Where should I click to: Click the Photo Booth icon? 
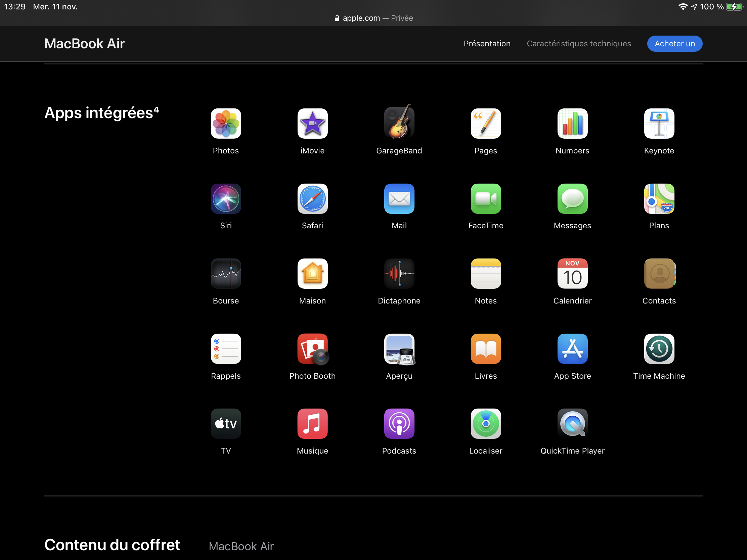click(x=312, y=349)
